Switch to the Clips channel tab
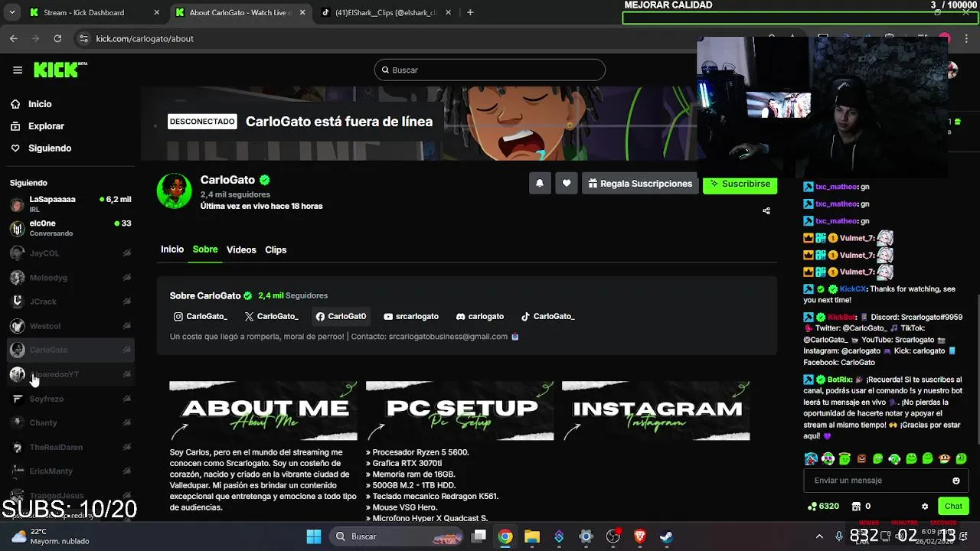The height and width of the screenshot is (551, 980). tap(276, 250)
